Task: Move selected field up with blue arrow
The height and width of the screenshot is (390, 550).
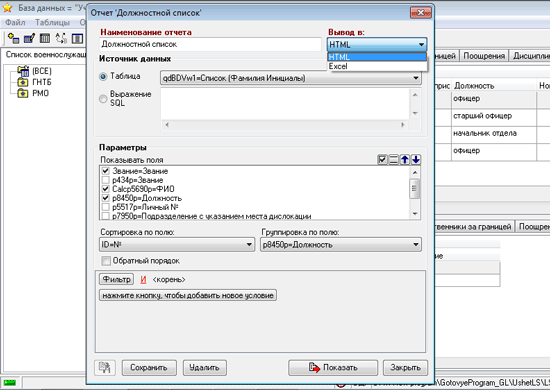Action: [405, 160]
